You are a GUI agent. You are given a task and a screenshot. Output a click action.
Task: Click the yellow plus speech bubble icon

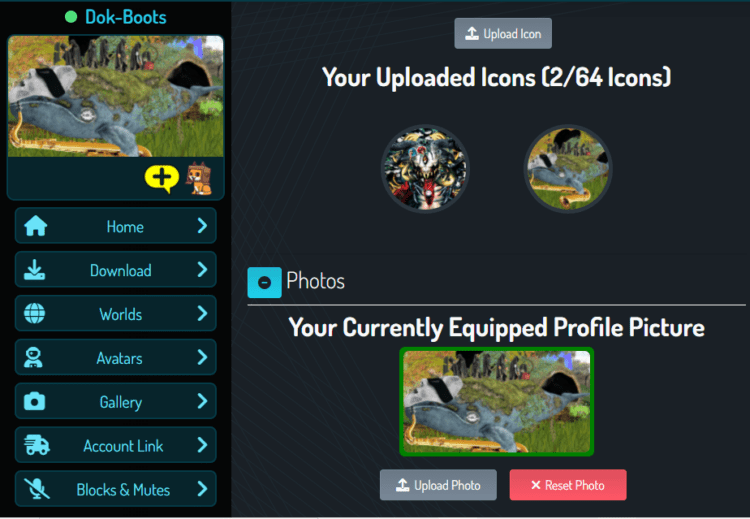[162, 179]
